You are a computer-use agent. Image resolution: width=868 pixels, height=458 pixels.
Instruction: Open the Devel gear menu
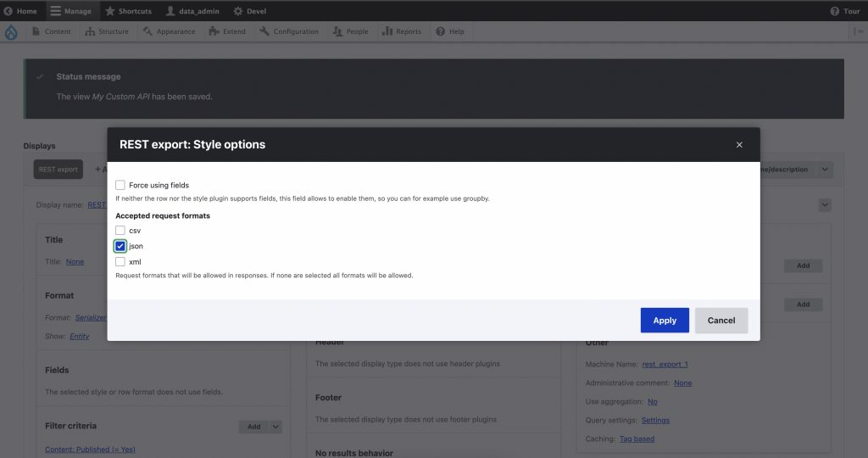click(x=250, y=11)
